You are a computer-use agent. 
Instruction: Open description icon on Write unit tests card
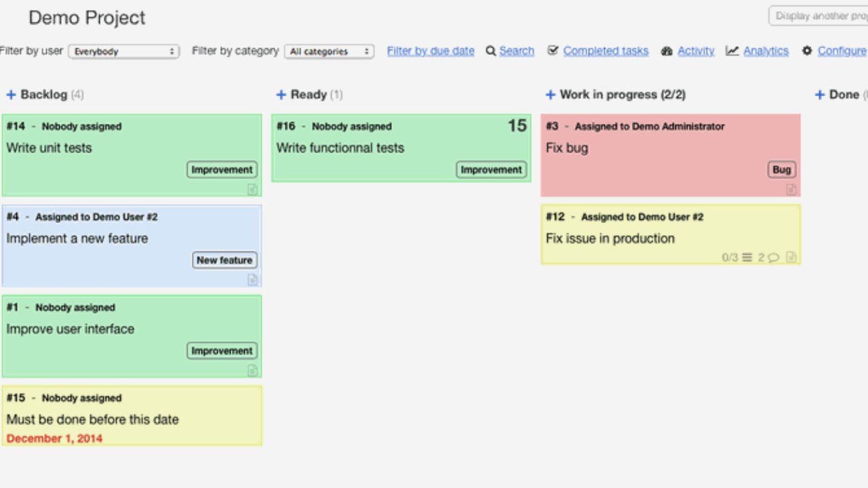(252, 189)
